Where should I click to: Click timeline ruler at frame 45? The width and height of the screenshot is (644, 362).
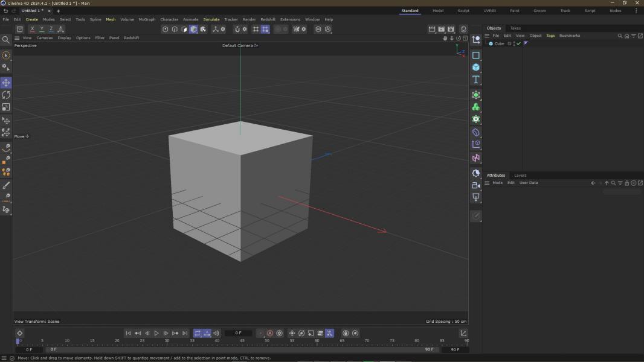click(x=242, y=341)
